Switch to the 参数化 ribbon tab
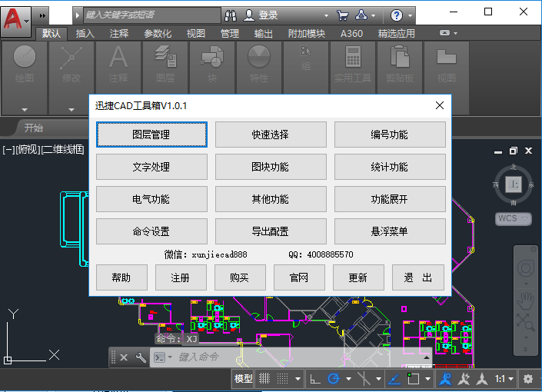Viewport: 542px width, 392px height. point(158,34)
